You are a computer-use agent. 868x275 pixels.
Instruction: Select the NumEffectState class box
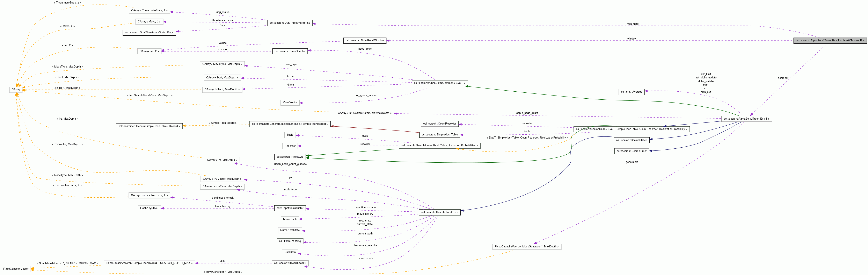point(290,230)
